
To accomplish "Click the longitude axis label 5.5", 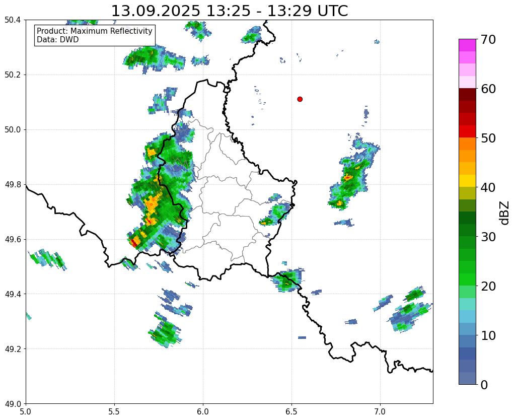I will pos(114,411).
